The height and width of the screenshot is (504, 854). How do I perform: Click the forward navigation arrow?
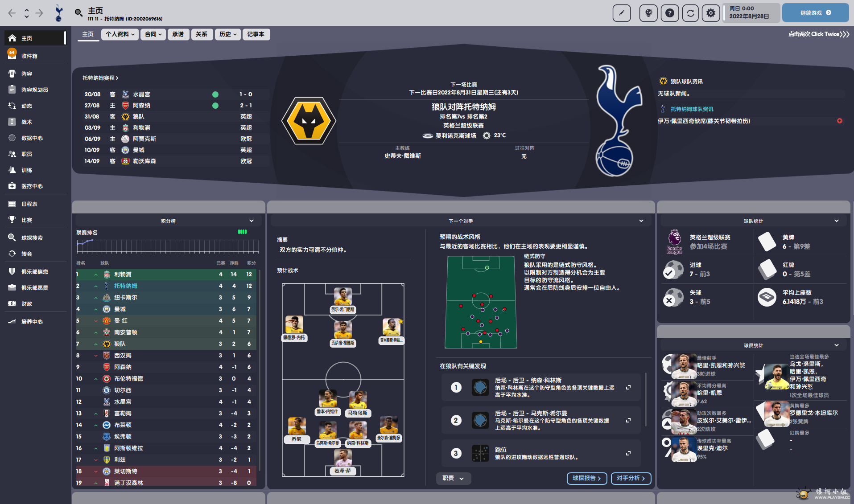[x=39, y=13]
